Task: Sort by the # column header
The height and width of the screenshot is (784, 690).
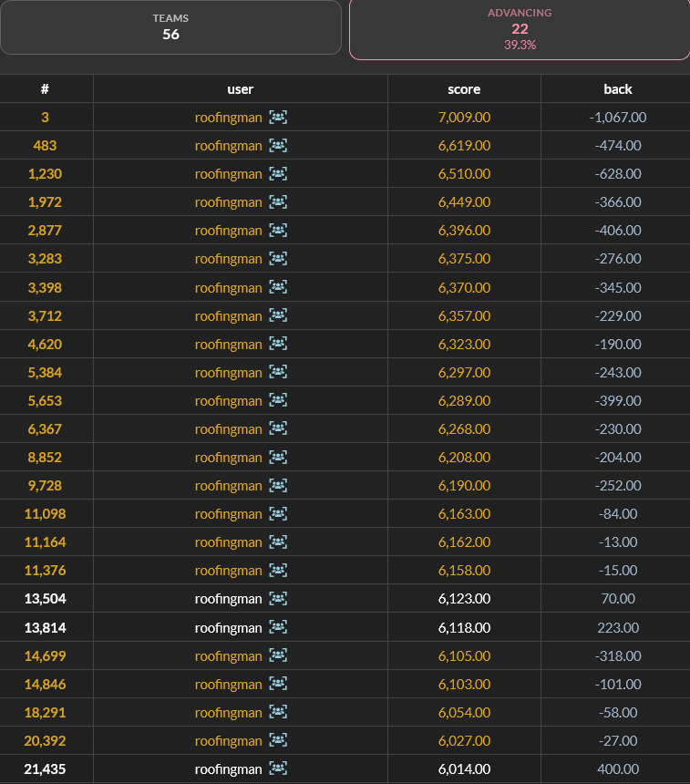Action: point(45,89)
